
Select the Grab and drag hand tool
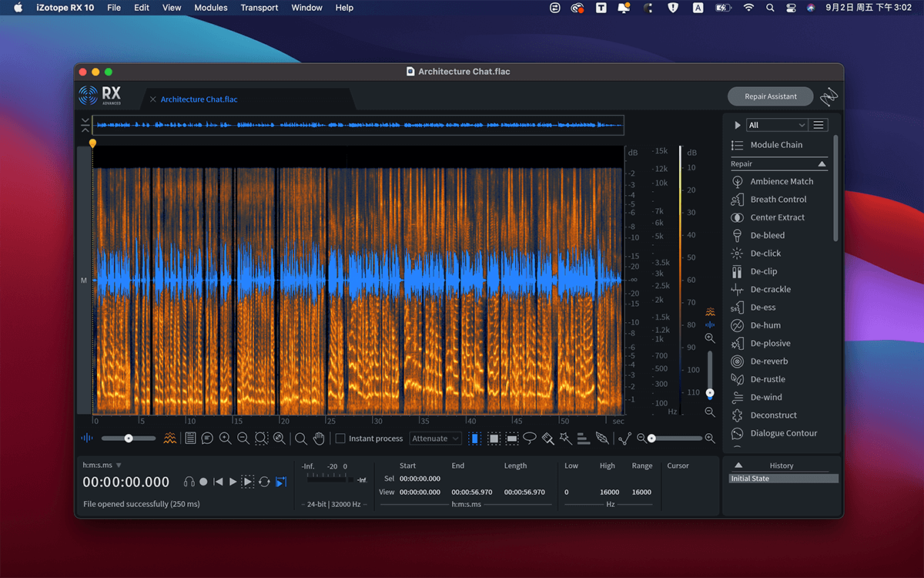tap(319, 439)
